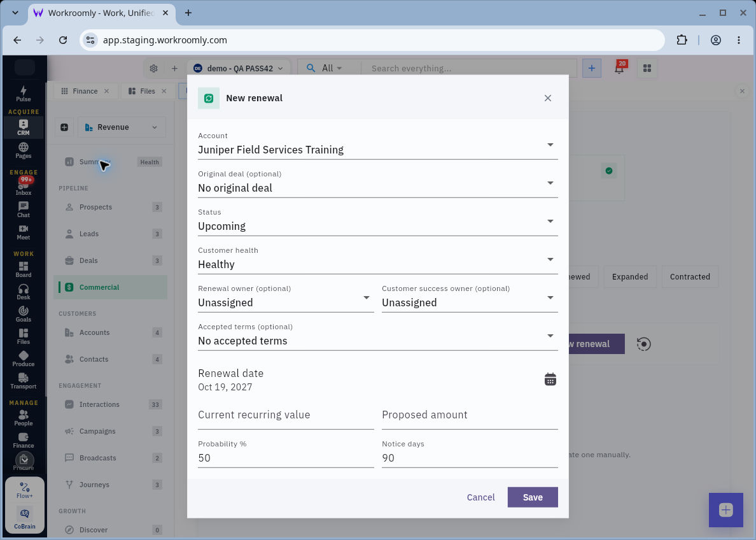Open Files from the left sidebar

23,336
